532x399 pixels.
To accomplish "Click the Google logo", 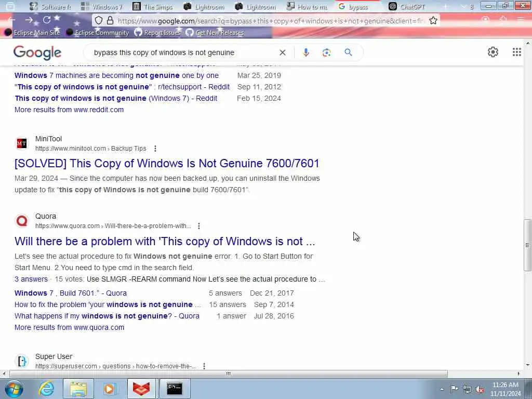I will pos(37,52).
